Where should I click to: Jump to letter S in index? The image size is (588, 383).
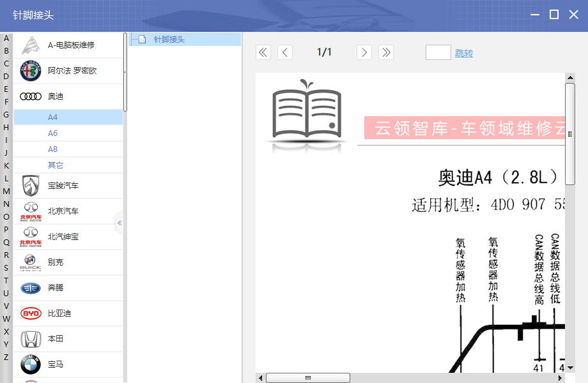coord(6,267)
